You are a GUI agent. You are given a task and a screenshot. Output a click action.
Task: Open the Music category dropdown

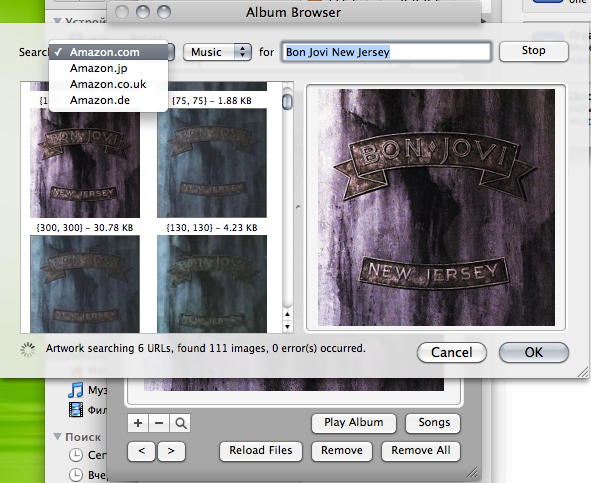tap(217, 52)
